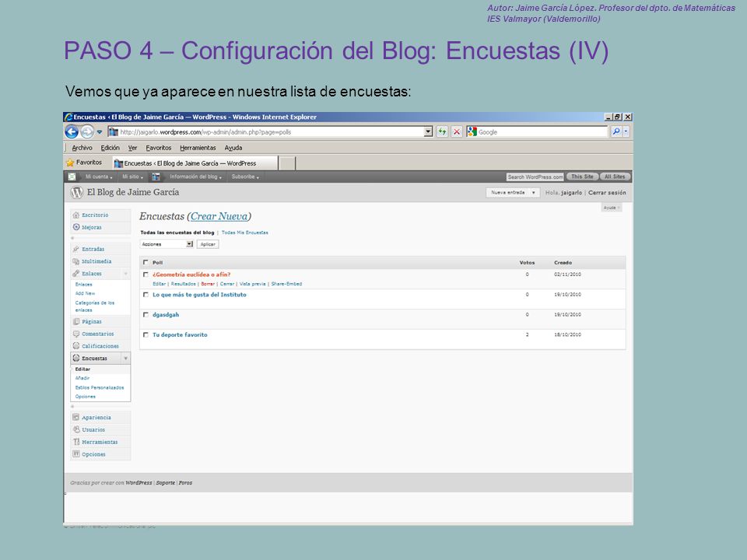Click the Borrar link under the Geometría poll

click(x=208, y=284)
